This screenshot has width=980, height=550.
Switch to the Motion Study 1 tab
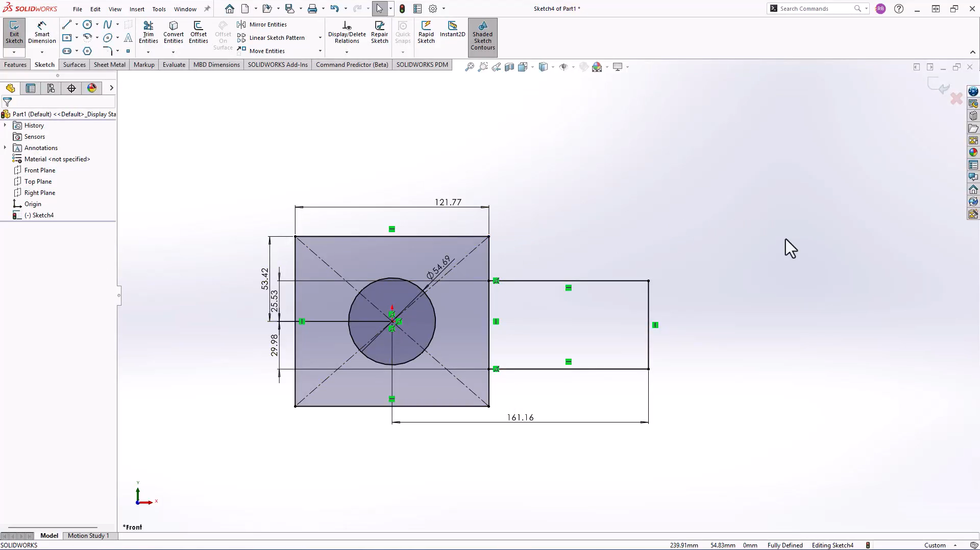pos(88,536)
